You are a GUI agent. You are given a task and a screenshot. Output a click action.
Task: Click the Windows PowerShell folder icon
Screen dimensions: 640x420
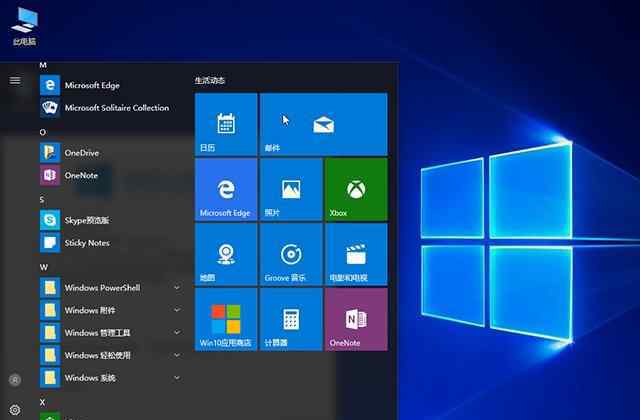coord(50,288)
